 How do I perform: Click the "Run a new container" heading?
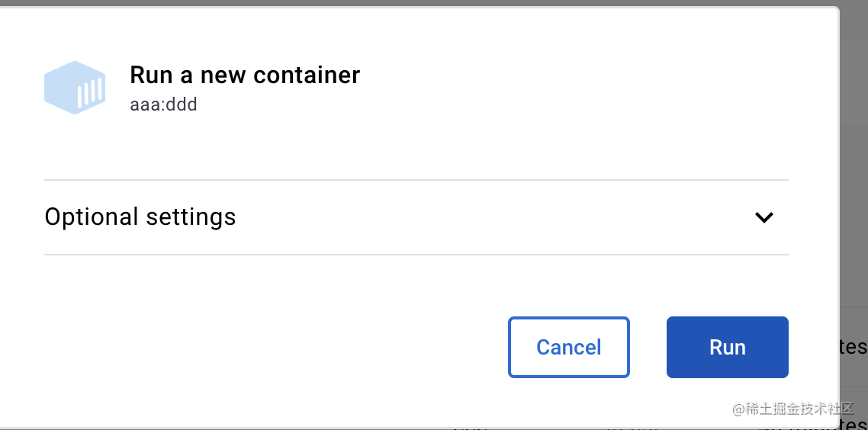point(245,75)
